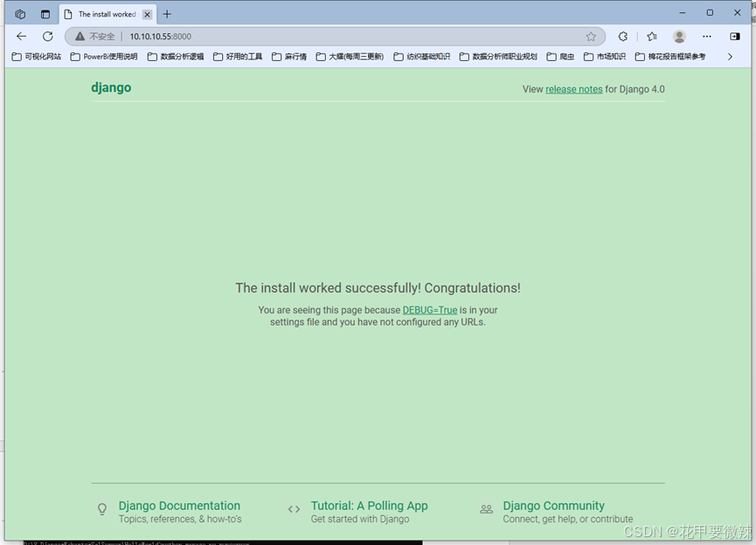Open the 大耀(每周三更新) bookmark folder
This screenshot has height=545, width=756.
tap(350, 57)
